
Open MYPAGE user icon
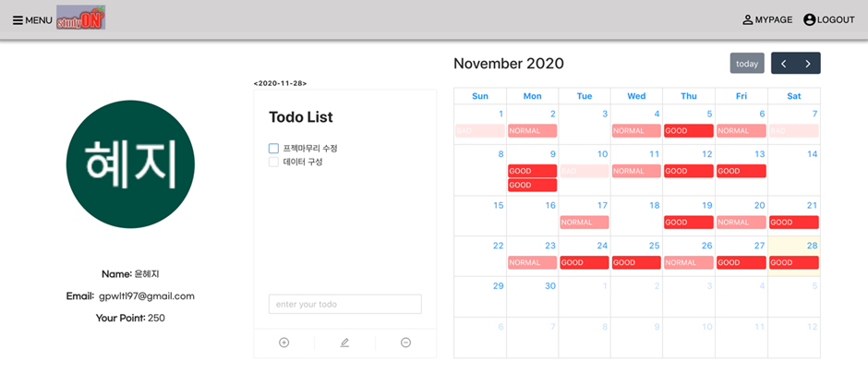click(748, 19)
